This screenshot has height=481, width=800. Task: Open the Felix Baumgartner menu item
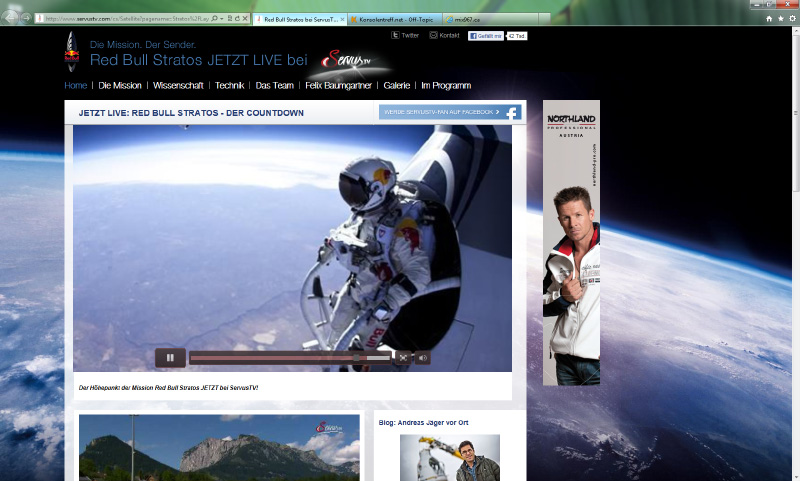click(338, 85)
